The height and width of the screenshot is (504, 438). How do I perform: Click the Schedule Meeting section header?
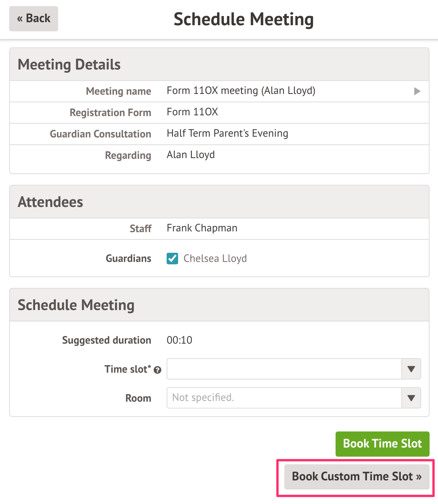pos(76,305)
